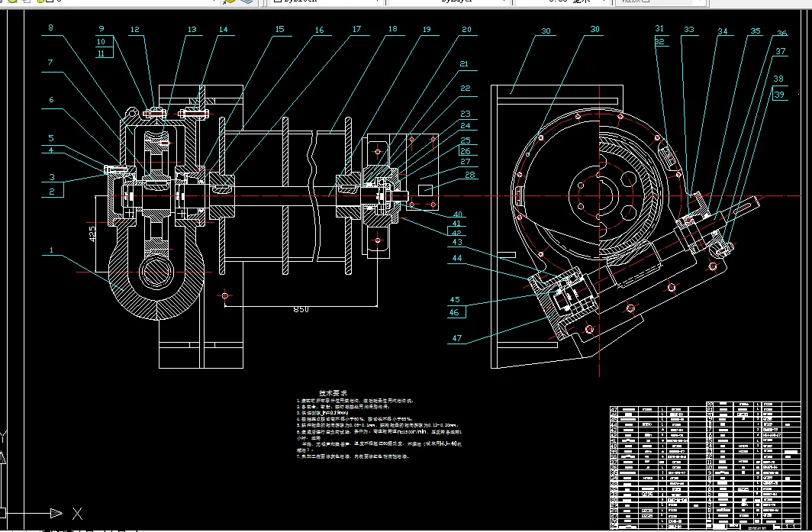Click part label 9
This screenshot has width=812, height=532.
(x=101, y=29)
